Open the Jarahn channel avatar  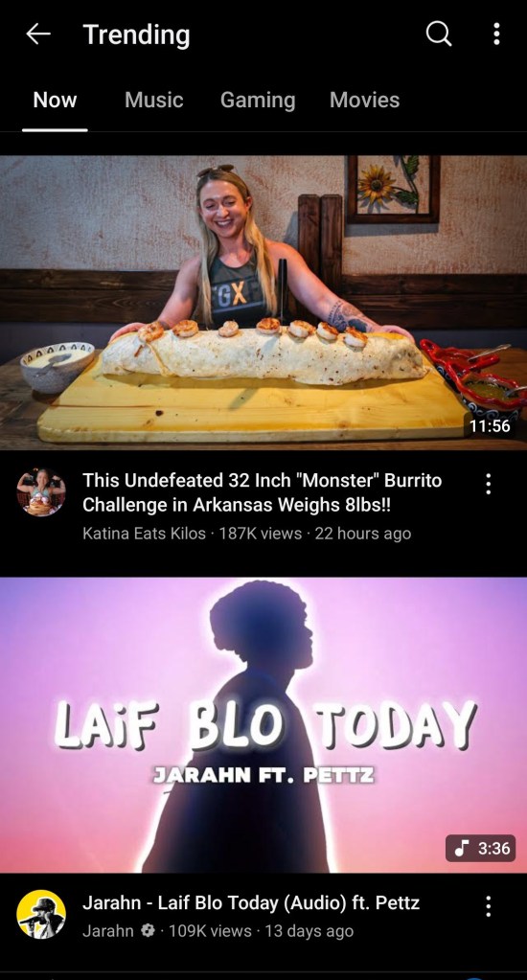(41, 914)
